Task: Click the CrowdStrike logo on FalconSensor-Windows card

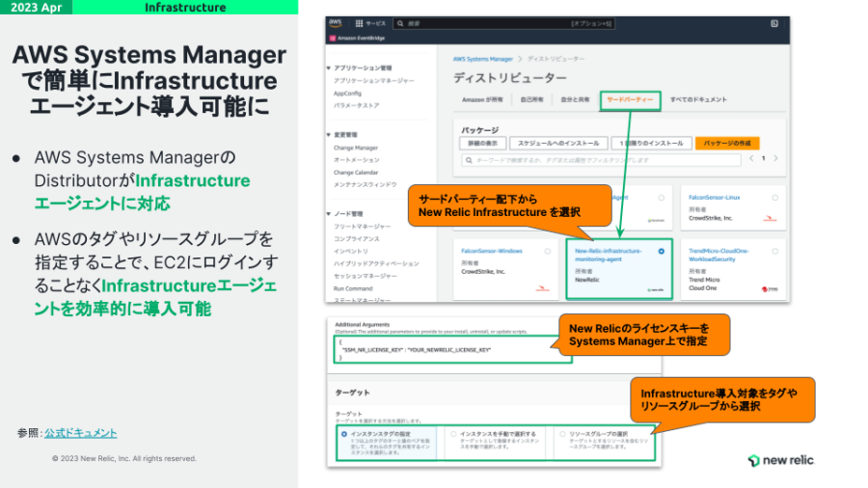Action: pos(542,288)
